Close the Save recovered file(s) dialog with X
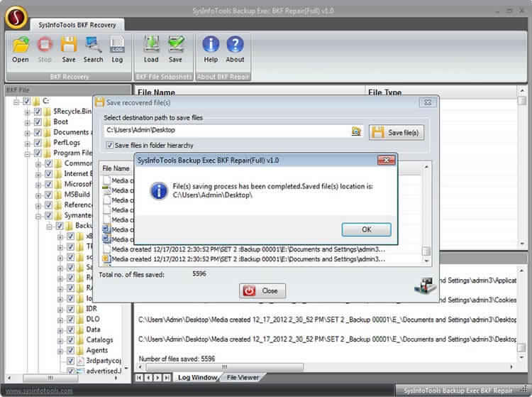Viewport: 532px width, 397px height. click(x=428, y=102)
